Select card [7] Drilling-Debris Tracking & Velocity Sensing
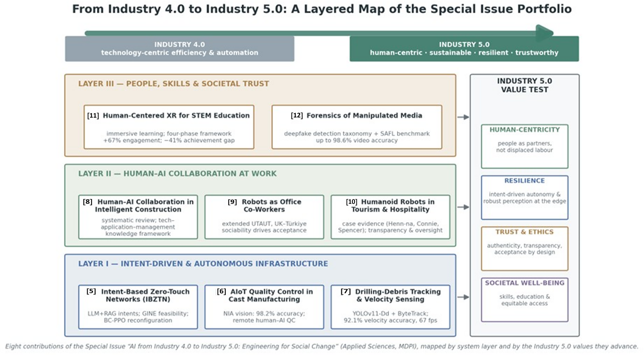Screen dimensions: 644x355 point(390,307)
